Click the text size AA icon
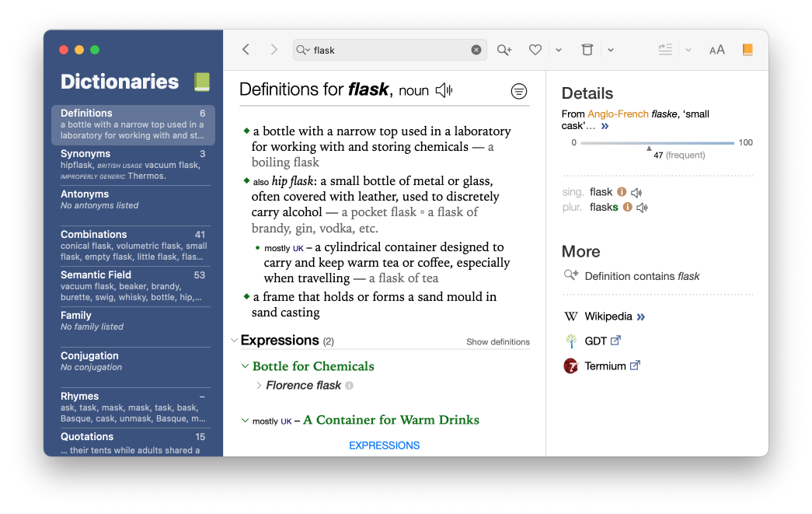 click(x=716, y=50)
